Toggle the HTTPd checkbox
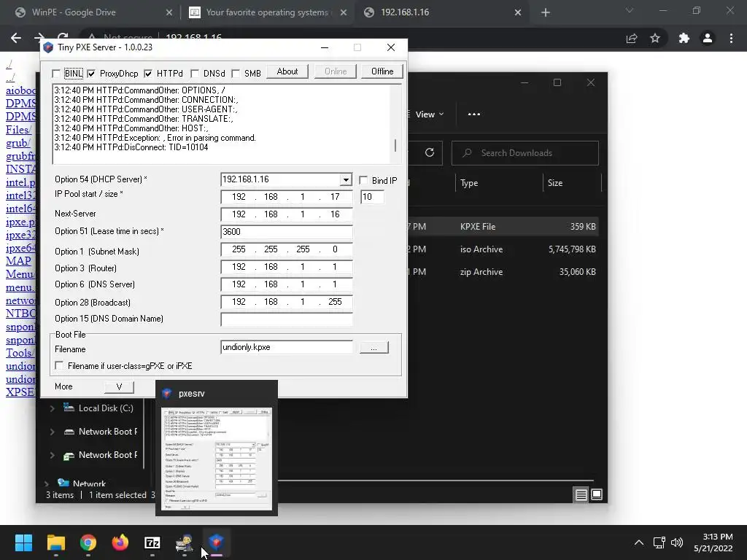The image size is (747, 560). click(x=148, y=74)
